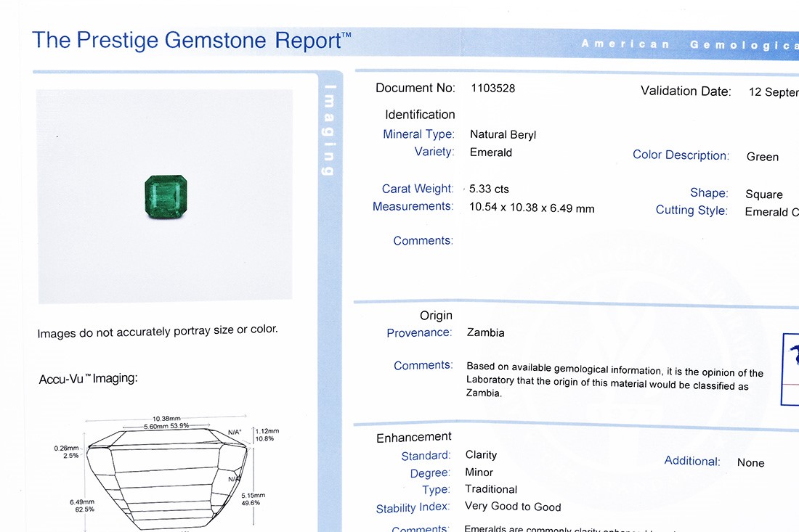Click the value 'Very Good to Good'

(x=513, y=507)
